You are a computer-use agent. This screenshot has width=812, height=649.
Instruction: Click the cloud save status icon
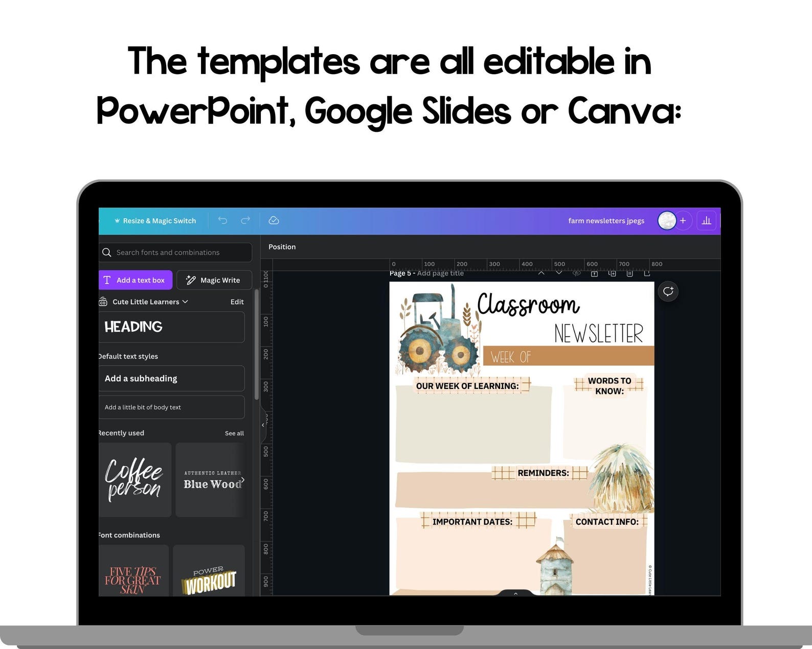click(274, 220)
